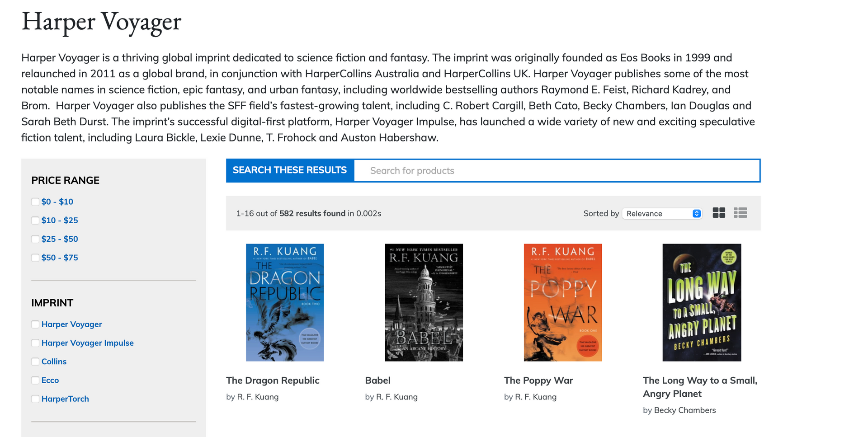This screenshot has height=437, width=868.
Task: Filter results by HarperTorch imprint
Action: pyautogui.click(x=35, y=399)
